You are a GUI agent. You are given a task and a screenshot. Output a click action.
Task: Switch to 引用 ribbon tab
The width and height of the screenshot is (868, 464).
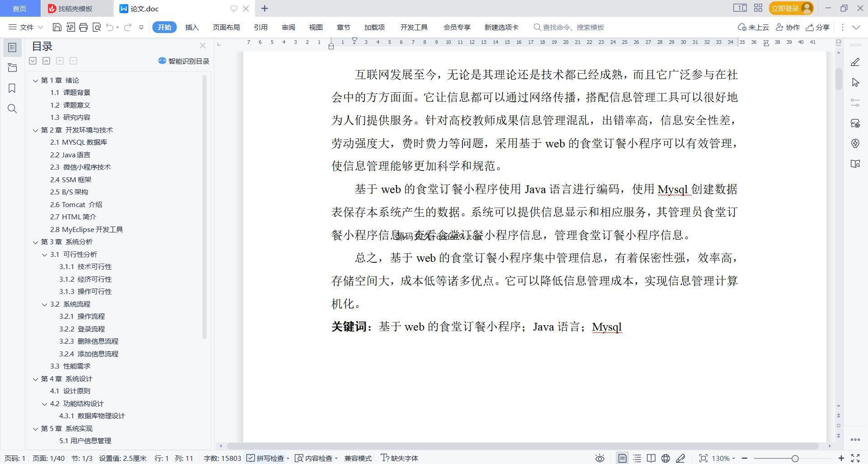260,27
